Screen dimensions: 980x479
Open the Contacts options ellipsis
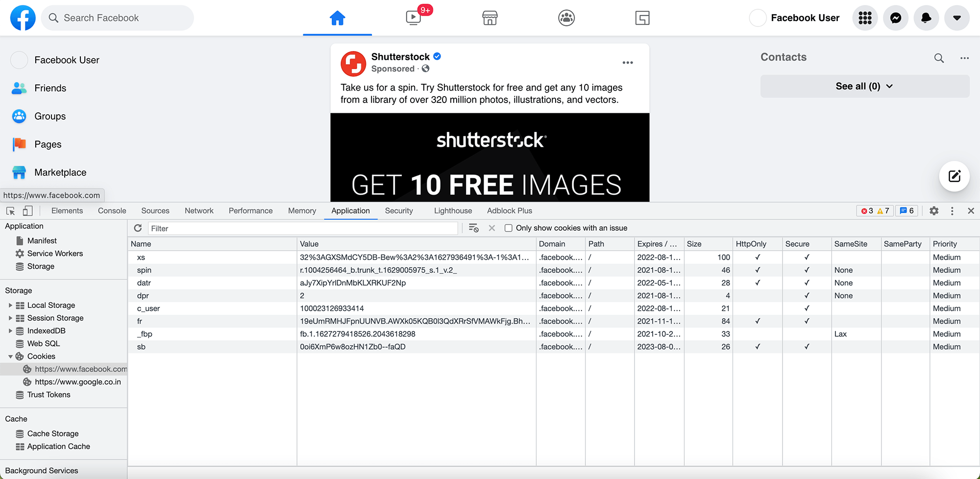coord(964,58)
